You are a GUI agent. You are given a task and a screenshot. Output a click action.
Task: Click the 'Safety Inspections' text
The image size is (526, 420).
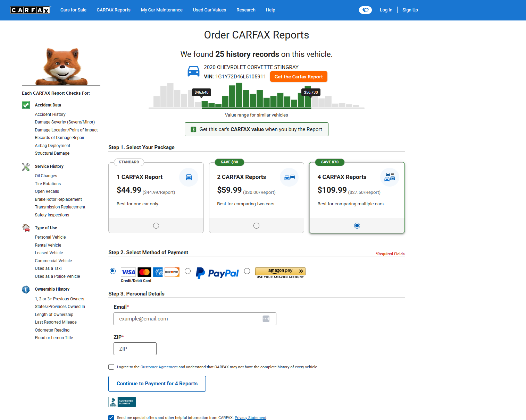click(52, 215)
